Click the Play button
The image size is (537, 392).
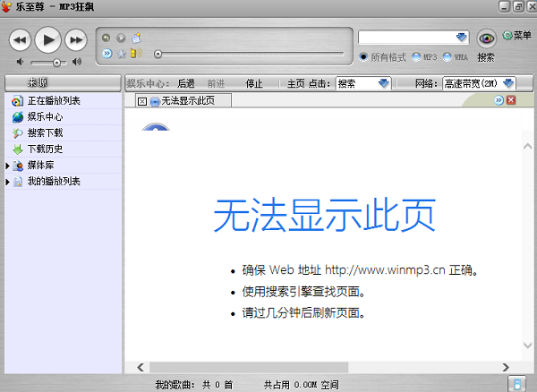point(48,38)
